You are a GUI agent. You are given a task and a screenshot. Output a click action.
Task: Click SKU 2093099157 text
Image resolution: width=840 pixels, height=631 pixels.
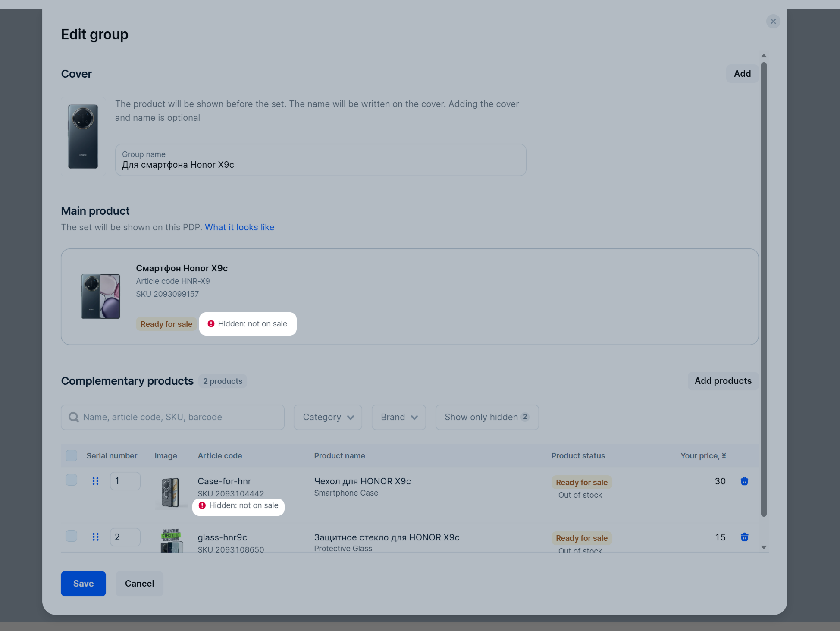click(167, 294)
